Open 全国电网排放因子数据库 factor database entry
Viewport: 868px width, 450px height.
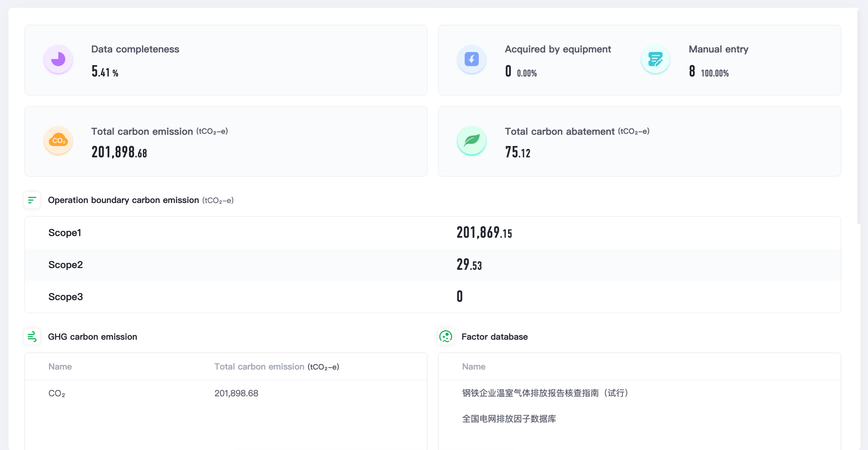[x=509, y=419]
